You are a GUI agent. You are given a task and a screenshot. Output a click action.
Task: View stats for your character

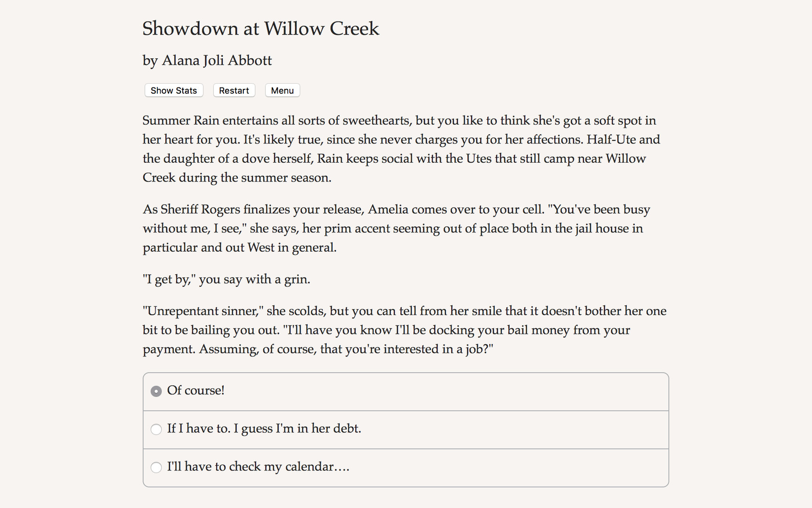(173, 90)
